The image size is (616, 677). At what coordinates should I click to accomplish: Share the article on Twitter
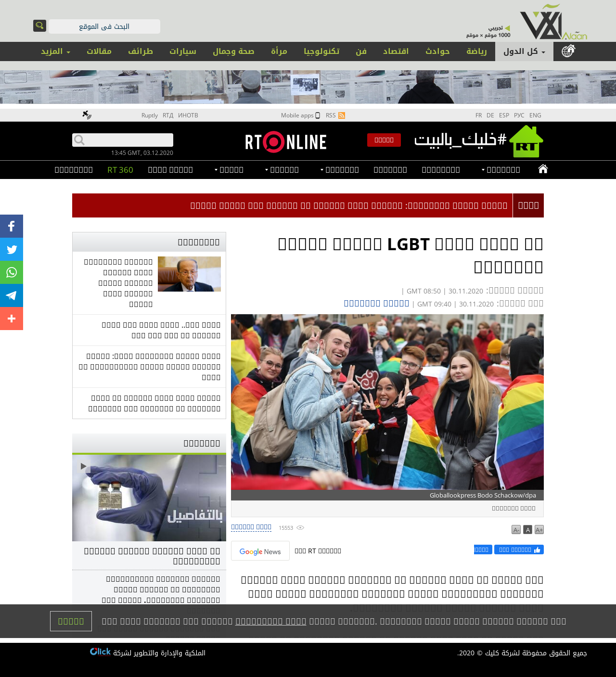pos(12,249)
